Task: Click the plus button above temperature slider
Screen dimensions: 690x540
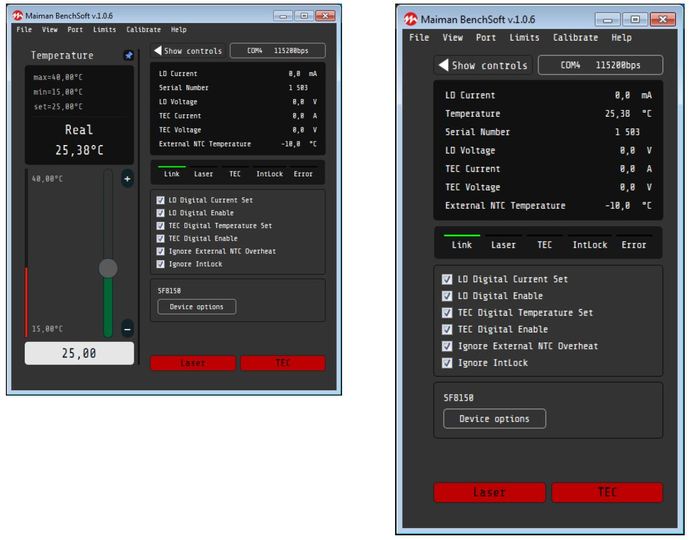Action: 127,179
